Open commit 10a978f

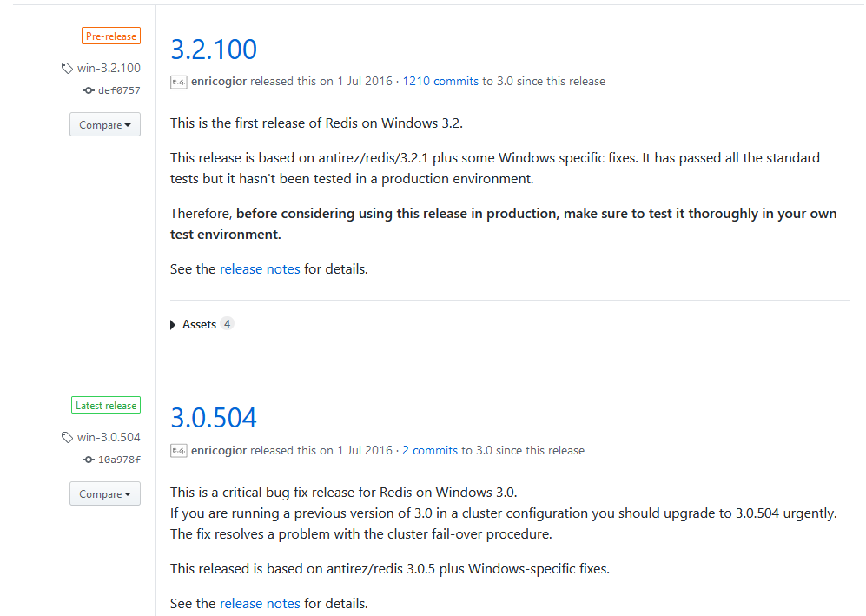119,459
